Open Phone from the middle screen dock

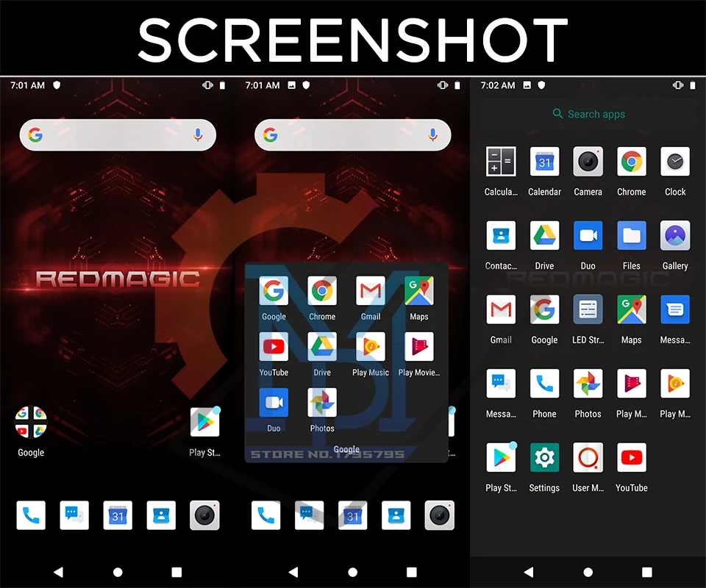[265, 515]
